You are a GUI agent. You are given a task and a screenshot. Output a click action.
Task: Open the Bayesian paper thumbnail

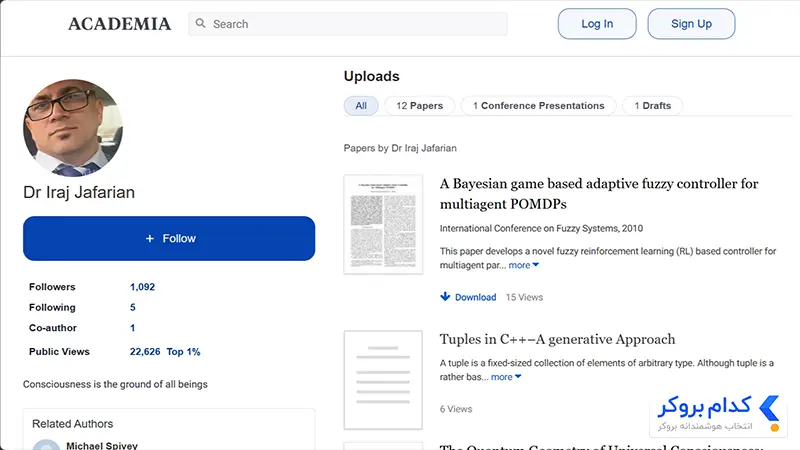click(383, 224)
